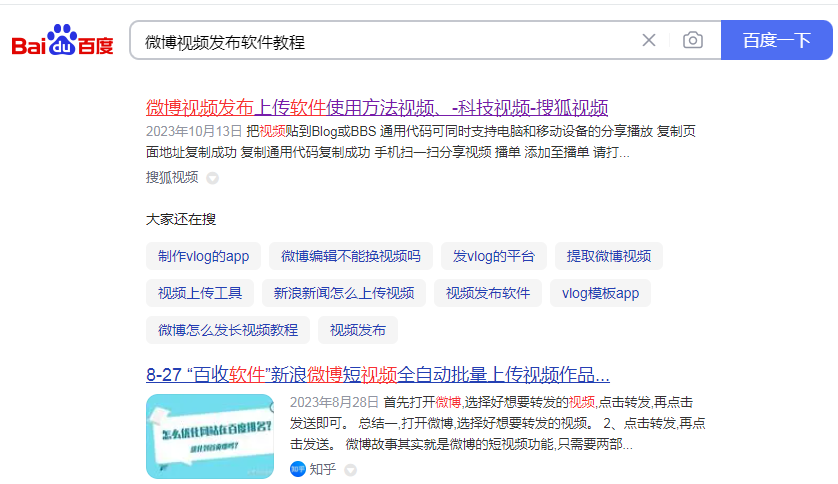The height and width of the screenshot is (484, 838).
Task: Click the Baidu logo
Action: [63, 40]
